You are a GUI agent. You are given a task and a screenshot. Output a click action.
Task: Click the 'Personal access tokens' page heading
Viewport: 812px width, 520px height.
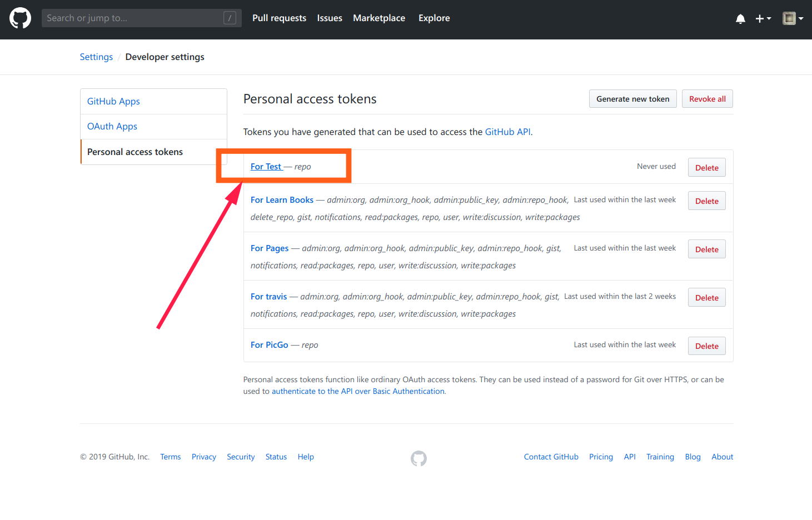[x=310, y=99]
